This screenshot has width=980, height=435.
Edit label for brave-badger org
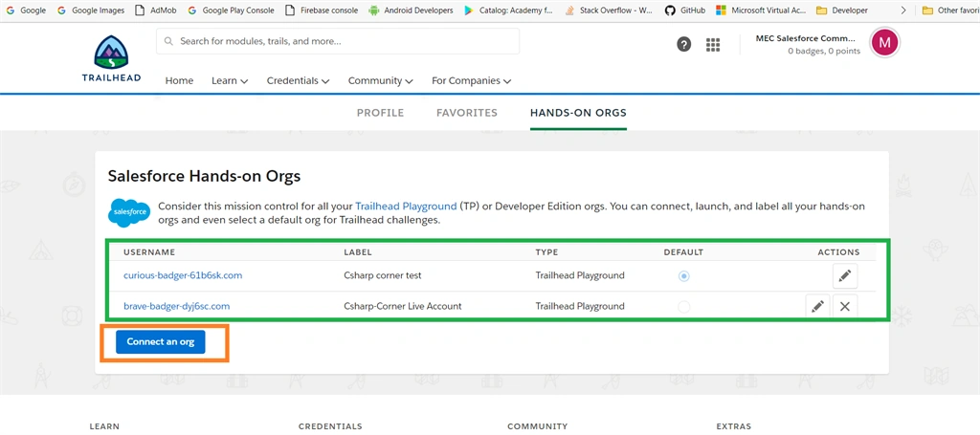[817, 307]
